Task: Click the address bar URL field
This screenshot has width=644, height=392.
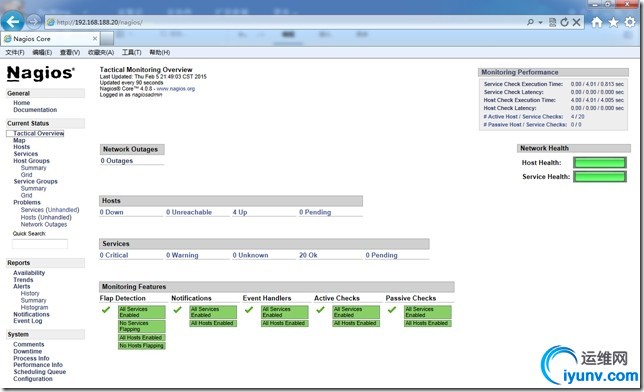Action: pyautogui.click(x=283, y=22)
